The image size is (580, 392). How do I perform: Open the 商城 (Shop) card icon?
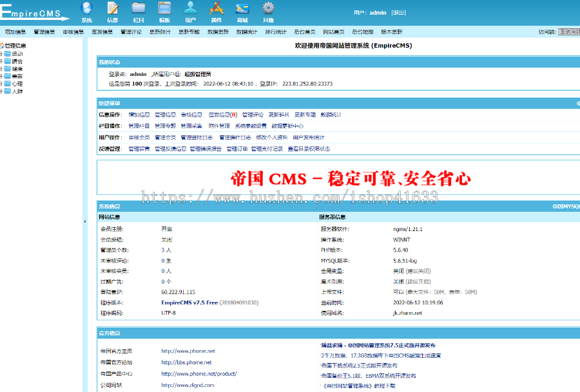tap(242, 8)
